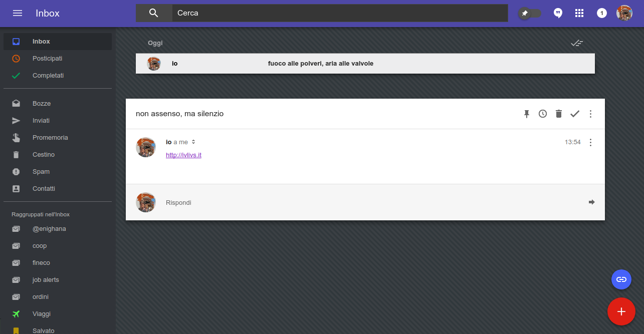Screen dimensions: 644x334
Task: Click the blue link floating button
Action: click(x=621, y=279)
